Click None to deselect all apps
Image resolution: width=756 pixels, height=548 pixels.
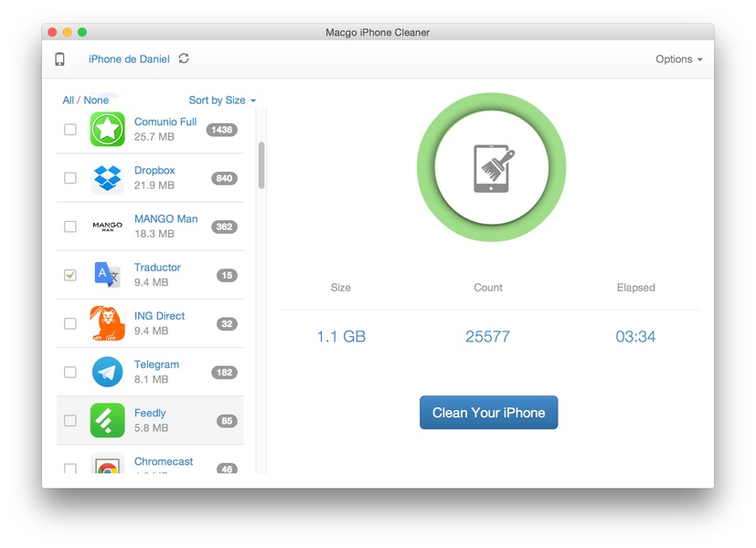(x=96, y=100)
